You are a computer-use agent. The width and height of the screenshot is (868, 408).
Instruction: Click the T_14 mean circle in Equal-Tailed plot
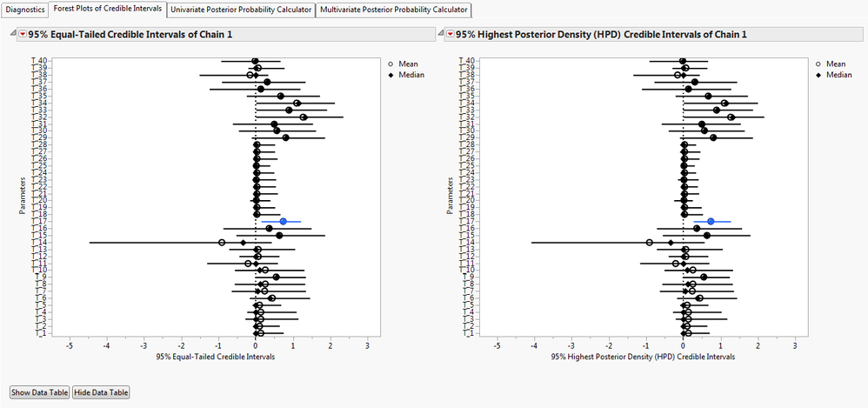coord(222,243)
